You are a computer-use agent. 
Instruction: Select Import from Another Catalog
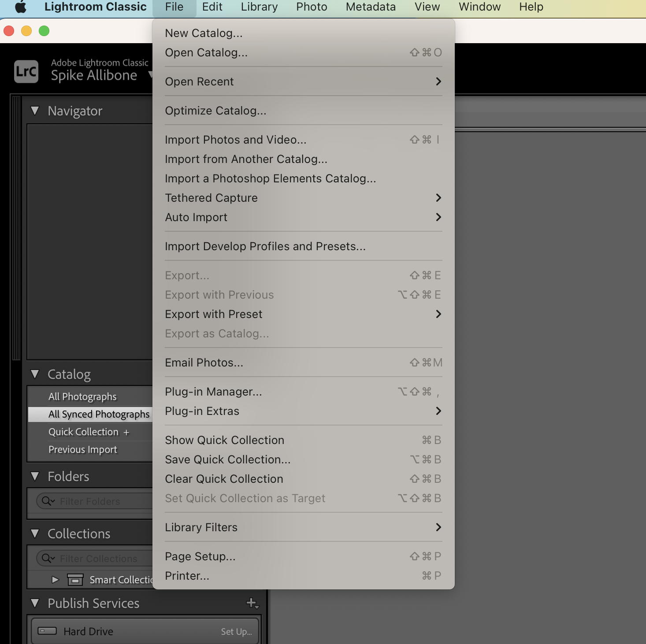[304, 159]
